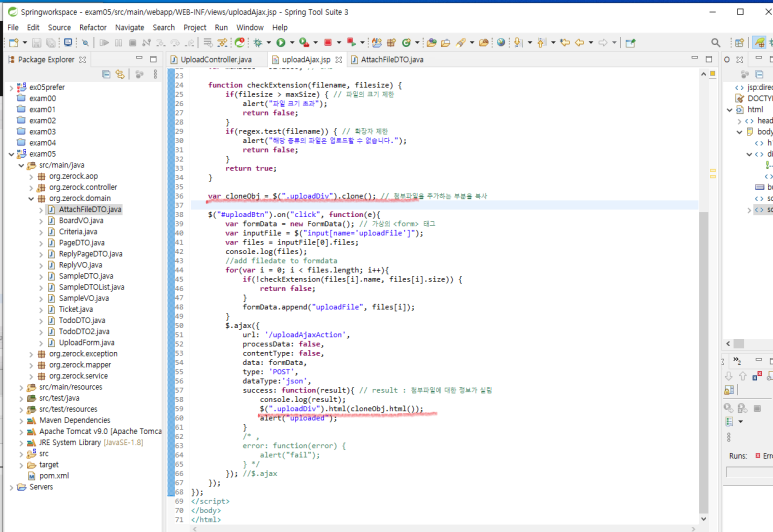Maximize the editor area
773x532 pixels.
[709, 59]
